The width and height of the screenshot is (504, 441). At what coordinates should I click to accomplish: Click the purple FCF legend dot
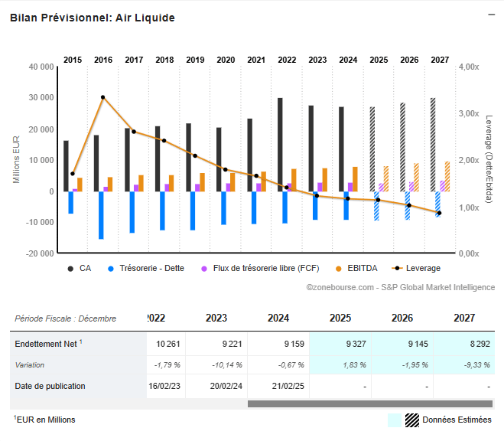click(x=204, y=269)
